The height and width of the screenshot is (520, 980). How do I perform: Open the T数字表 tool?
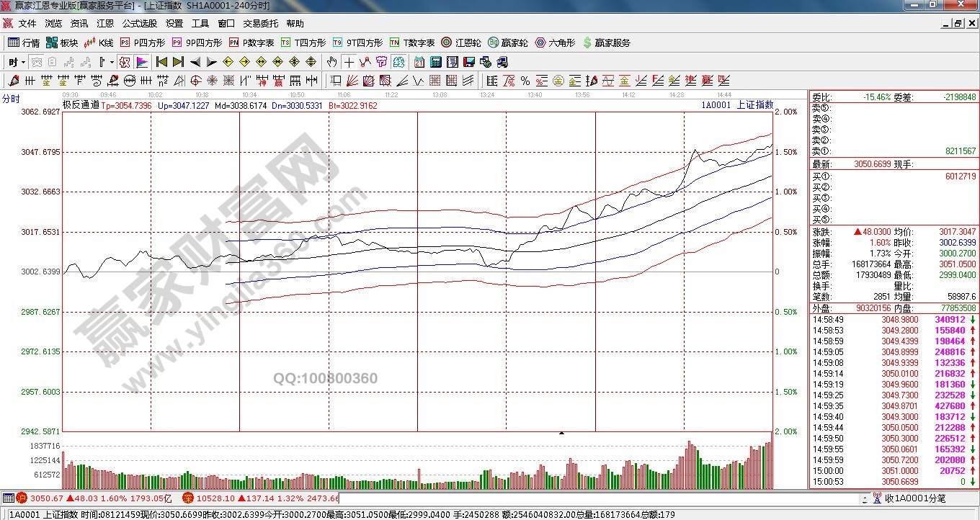412,43
